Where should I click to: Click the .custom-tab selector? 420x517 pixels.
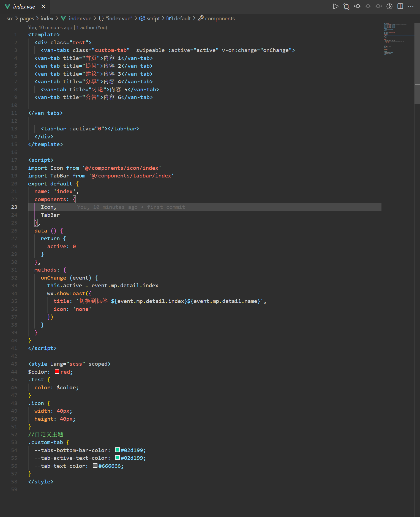click(45, 442)
